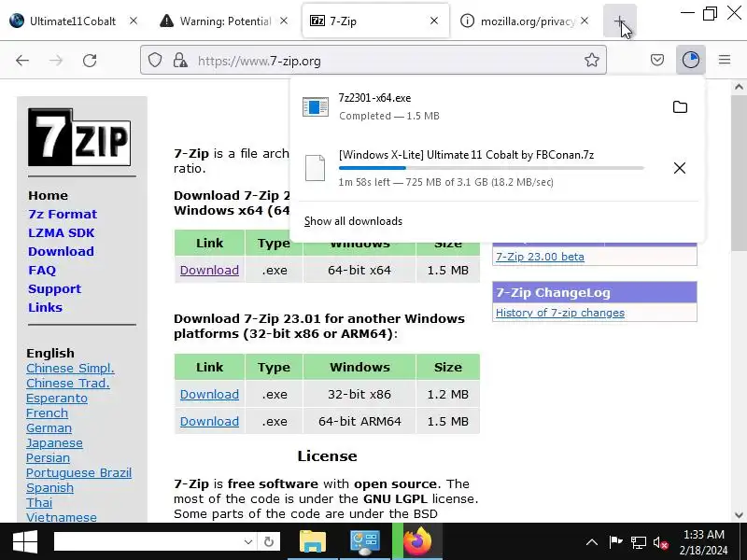Click the site padlock security icon

pyautogui.click(x=180, y=61)
